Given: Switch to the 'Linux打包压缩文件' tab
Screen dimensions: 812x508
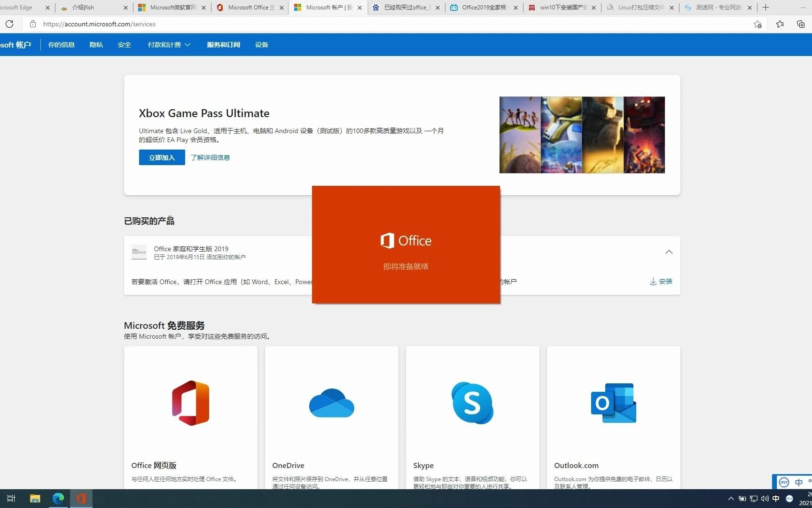Looking at the screenshot, I should pyautogui.click(x=640, y=8).
